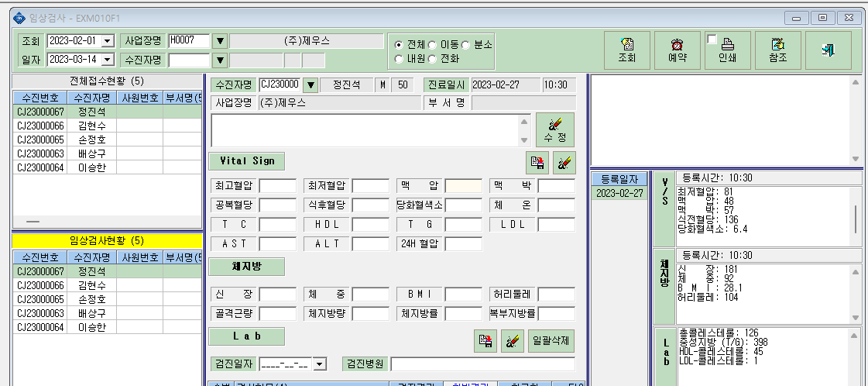Click the exit door icon button
This screenshot has height=386, width=868.
tap(829, 50)
